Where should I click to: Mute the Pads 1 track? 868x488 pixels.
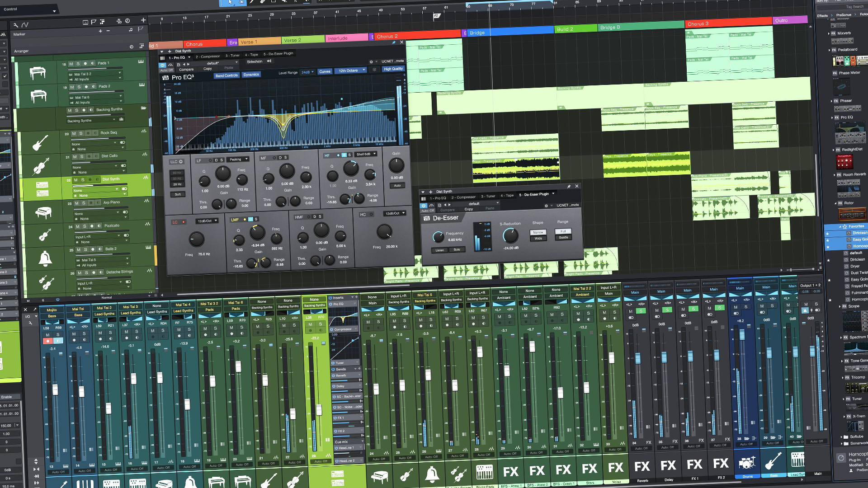coord(71,64)
